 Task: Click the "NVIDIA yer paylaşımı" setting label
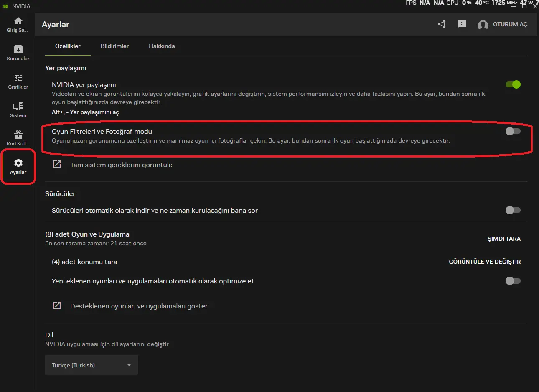pos(84,85)
